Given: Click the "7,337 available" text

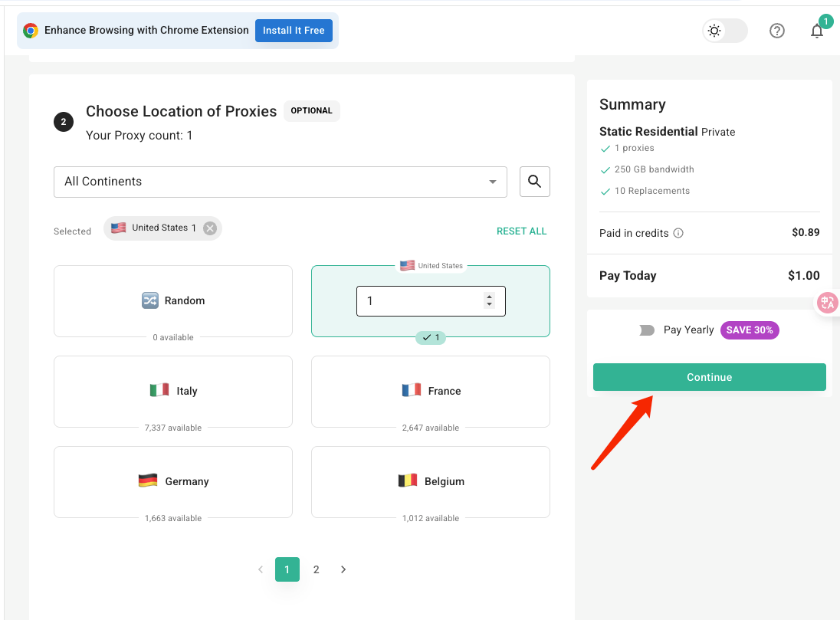Looking at the screenshot, I should [173, 428].
